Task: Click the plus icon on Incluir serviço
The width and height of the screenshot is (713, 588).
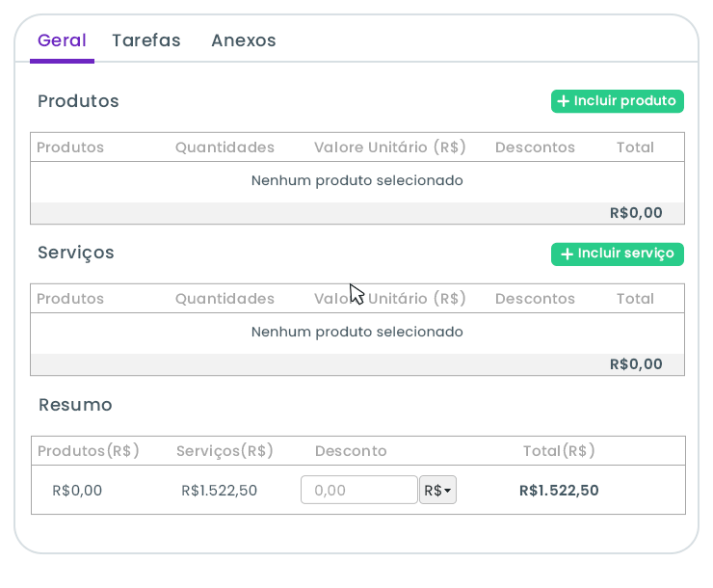Action: 567,254
